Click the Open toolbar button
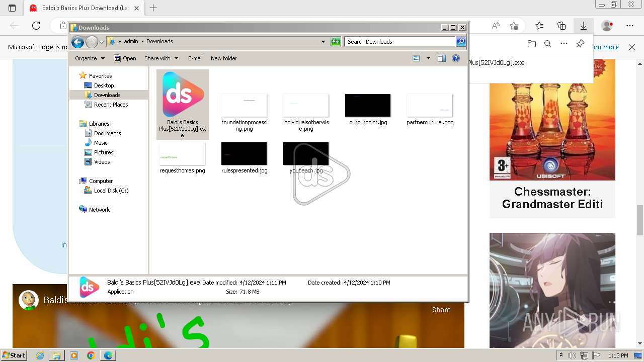This screenshot has height=362, width=644. (125, 58)
